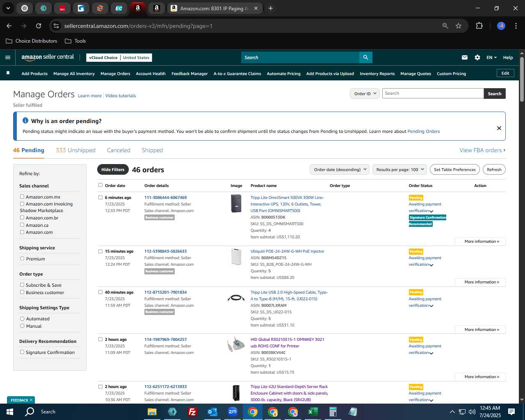
Task: Check the Amazon.ca filter
Action: point(22,225)
